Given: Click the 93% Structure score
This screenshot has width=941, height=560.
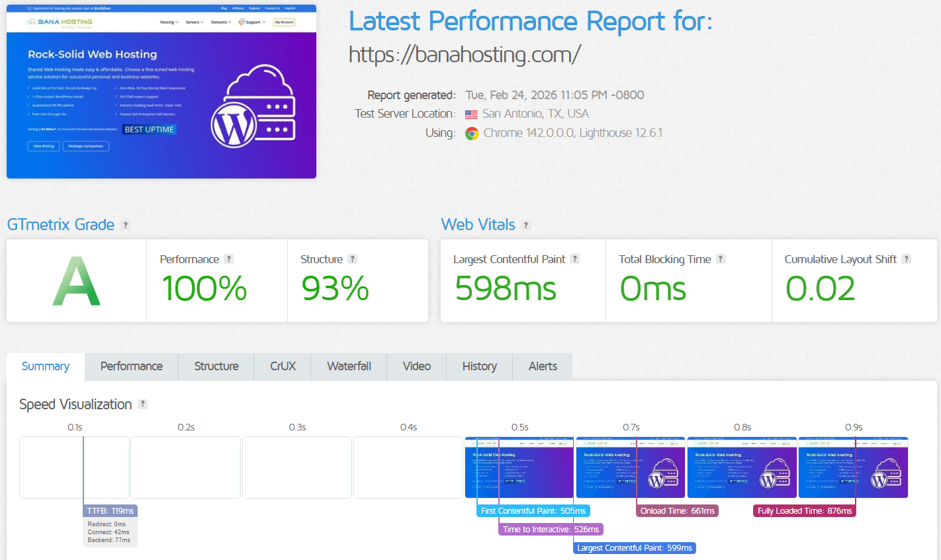Looking at the screenshot, I should (335, 289).
